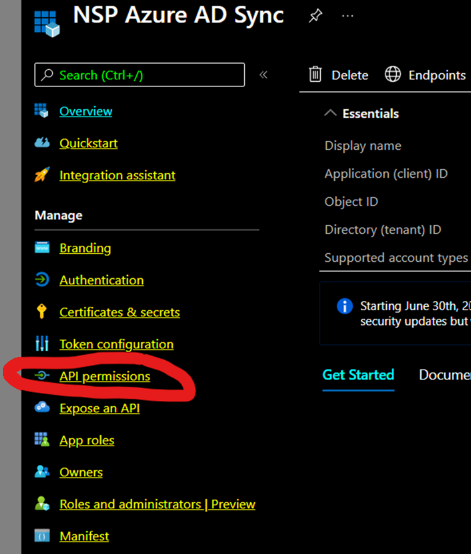
Task: Click the Endpoints globe icon
Action: click(393, 74)
